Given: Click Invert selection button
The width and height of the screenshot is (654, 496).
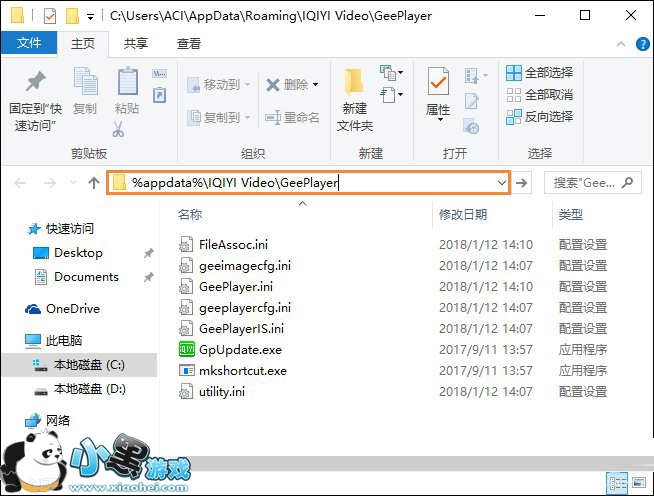Looking at the screenshot, I should coord(540,117).
